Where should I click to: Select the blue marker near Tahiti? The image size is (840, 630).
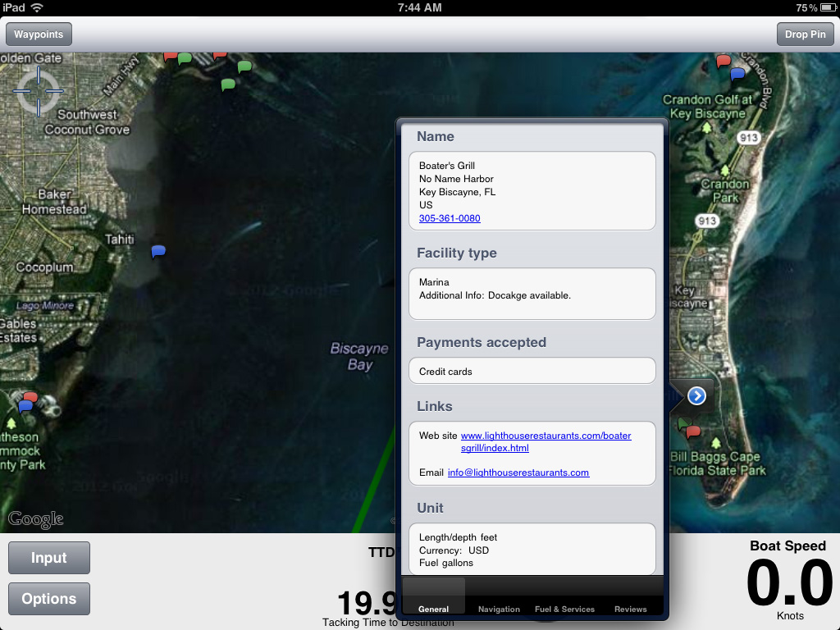(158, 251)
